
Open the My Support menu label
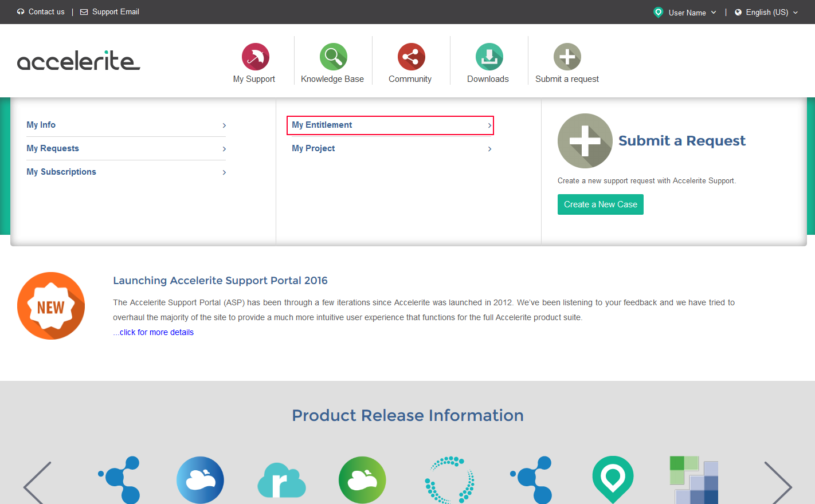tap(254, 79)
